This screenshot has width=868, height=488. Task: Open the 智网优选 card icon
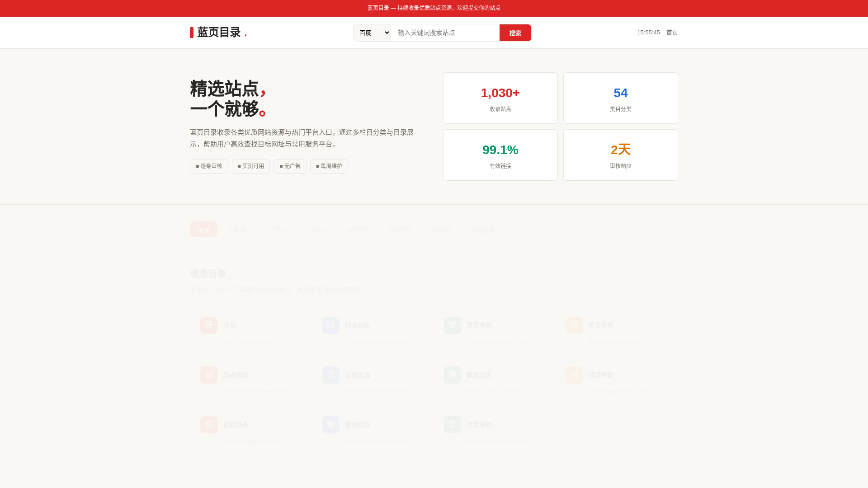pos(331,425)
